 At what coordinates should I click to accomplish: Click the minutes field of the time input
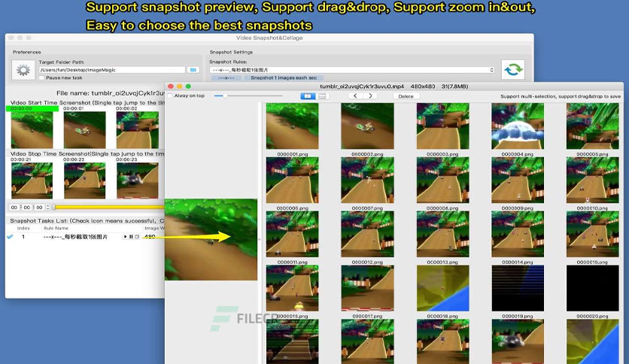point(27,208)
